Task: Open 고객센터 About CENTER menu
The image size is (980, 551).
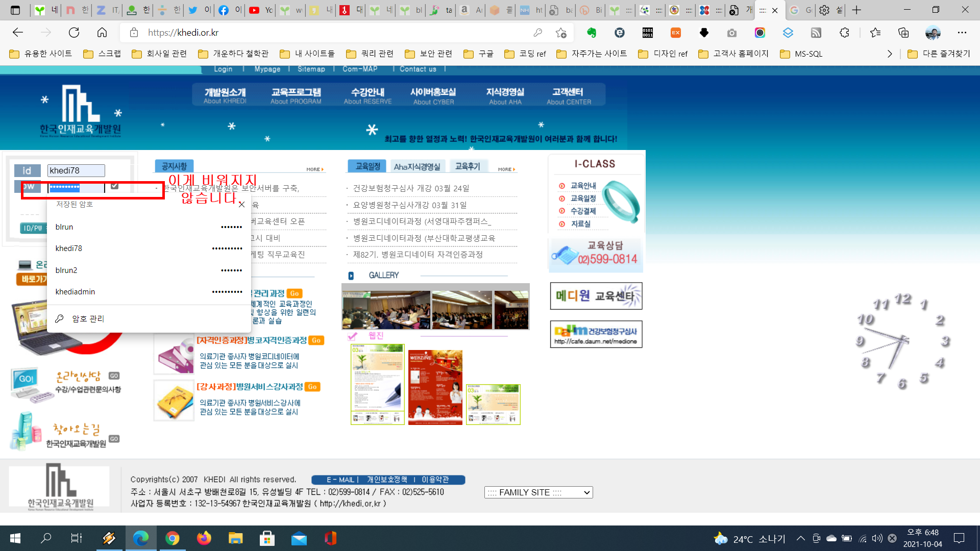Action: coord(569,95)
